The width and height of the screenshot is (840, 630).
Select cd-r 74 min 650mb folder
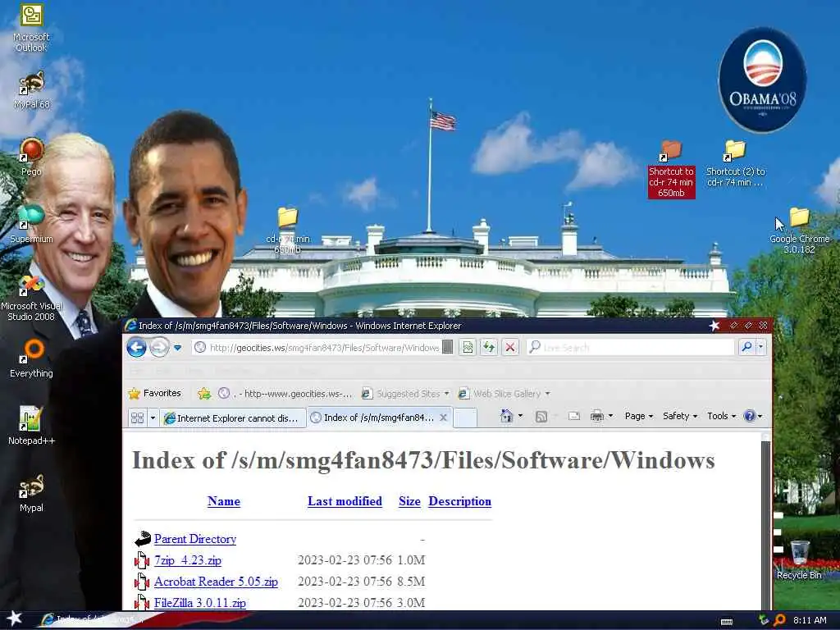point(288,231)
